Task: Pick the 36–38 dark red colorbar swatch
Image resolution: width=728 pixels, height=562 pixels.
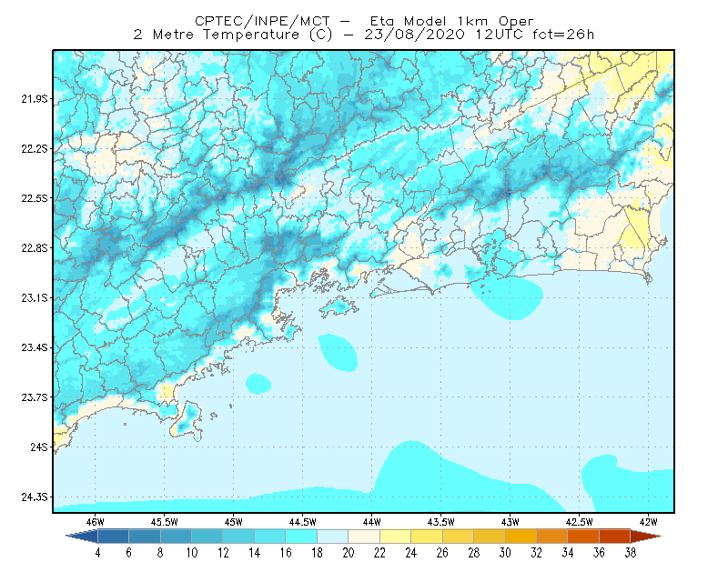Action: (x=615, y=537)
